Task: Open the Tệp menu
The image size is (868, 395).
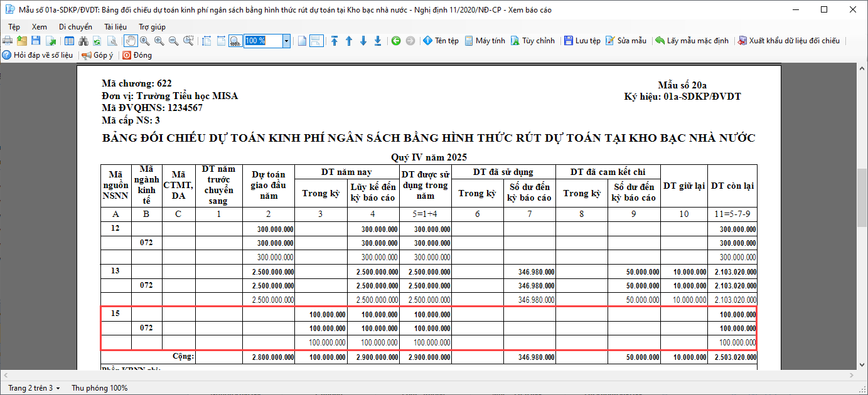Action: point(14,27)
